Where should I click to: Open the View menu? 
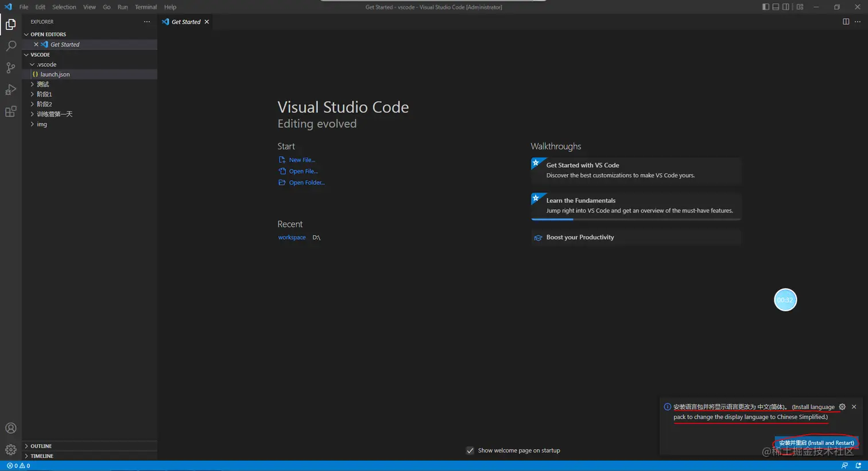point(90,7)
